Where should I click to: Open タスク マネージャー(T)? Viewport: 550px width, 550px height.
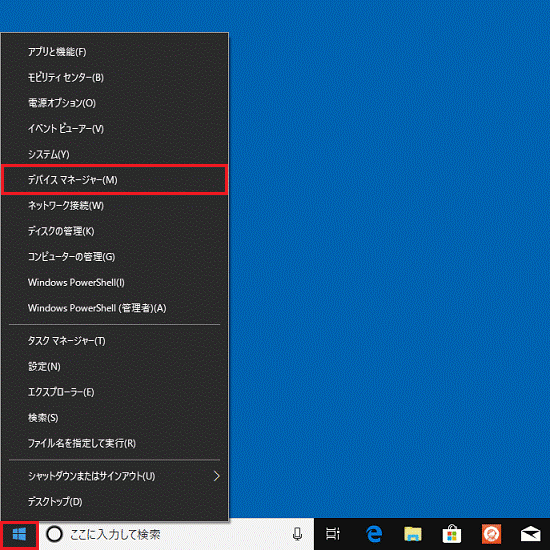point(115,341)
